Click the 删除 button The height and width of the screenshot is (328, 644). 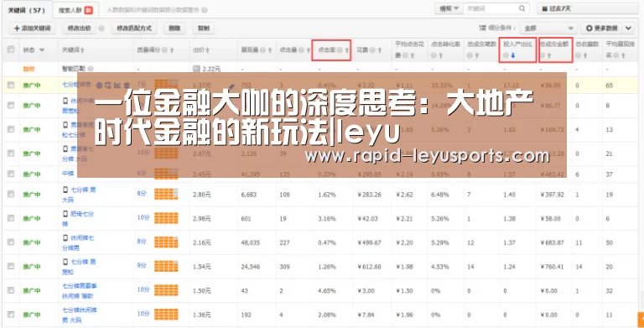174,28
